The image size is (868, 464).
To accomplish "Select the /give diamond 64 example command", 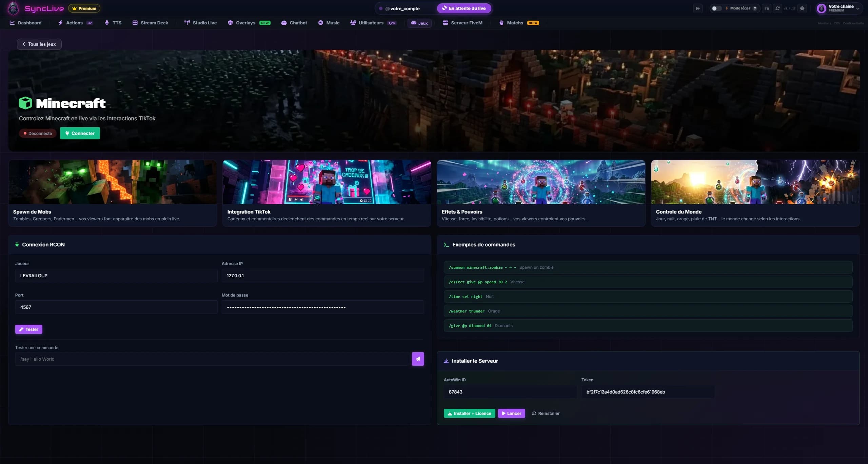I will [x=648, y=326].
